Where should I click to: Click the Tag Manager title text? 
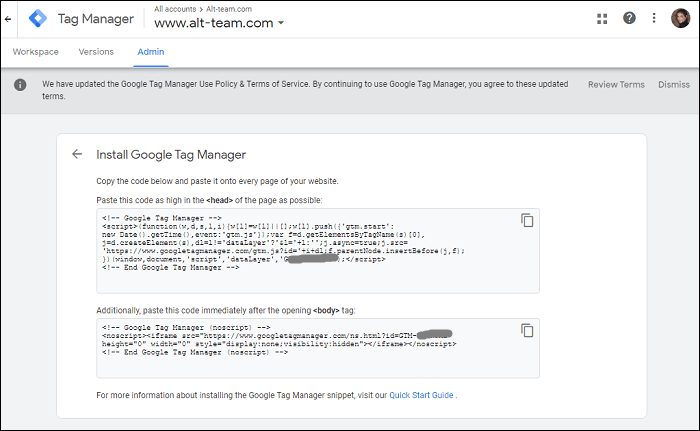point(96,19)
